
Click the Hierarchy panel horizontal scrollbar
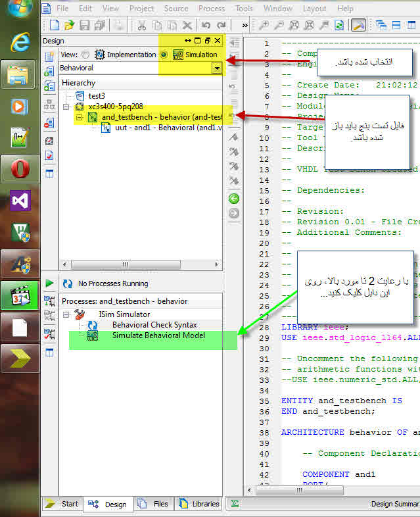pyautogui.click(x=125, y=264)
